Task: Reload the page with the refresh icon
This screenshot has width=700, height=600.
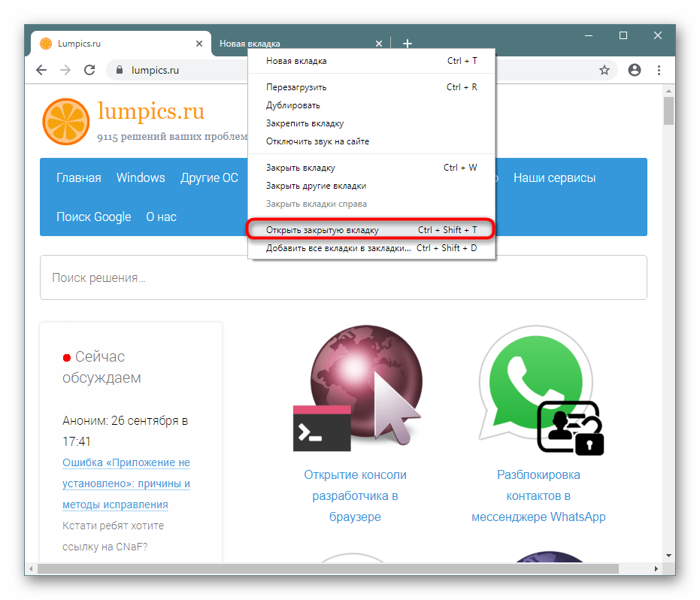Action: [x=89, y=70]
